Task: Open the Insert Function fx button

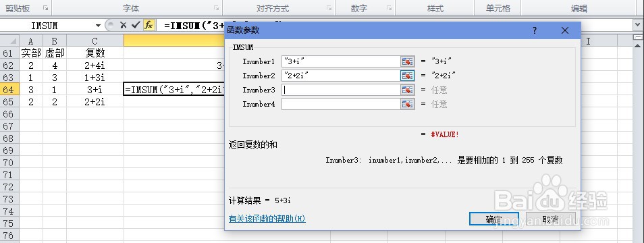Action: [x=149, y=26]
